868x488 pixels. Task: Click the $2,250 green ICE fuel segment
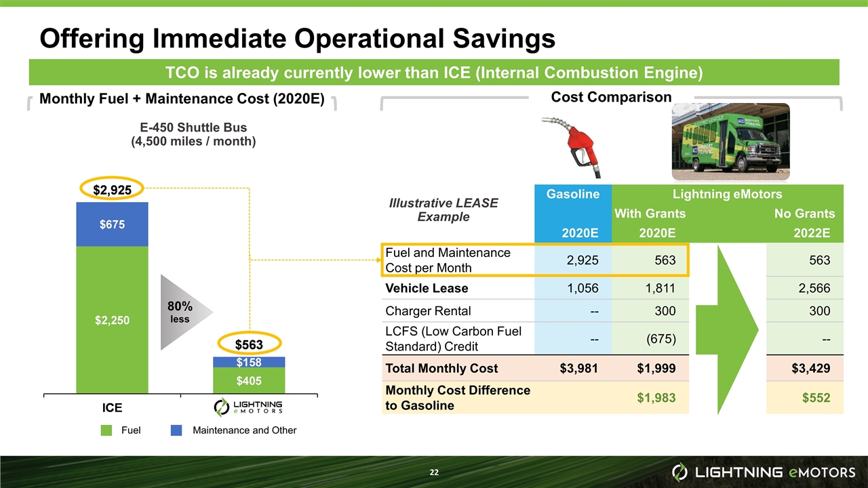[112, 319]
